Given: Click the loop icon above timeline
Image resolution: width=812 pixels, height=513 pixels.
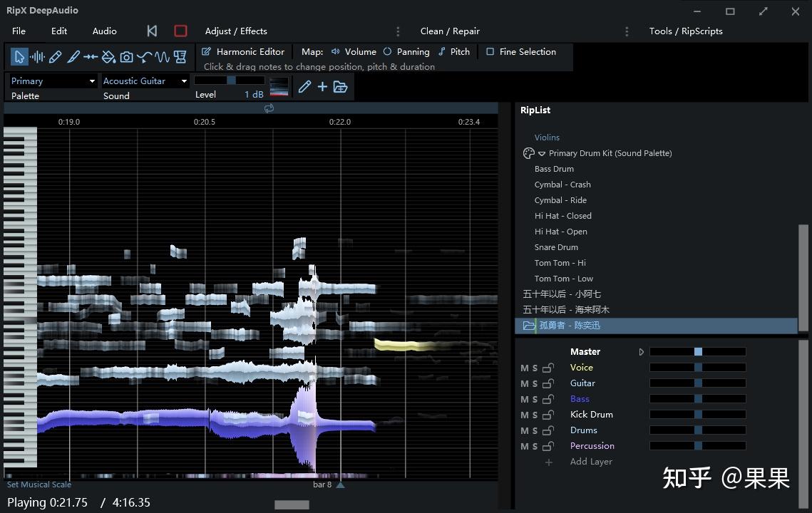Looking at the screenshot, I should point(269,108).
